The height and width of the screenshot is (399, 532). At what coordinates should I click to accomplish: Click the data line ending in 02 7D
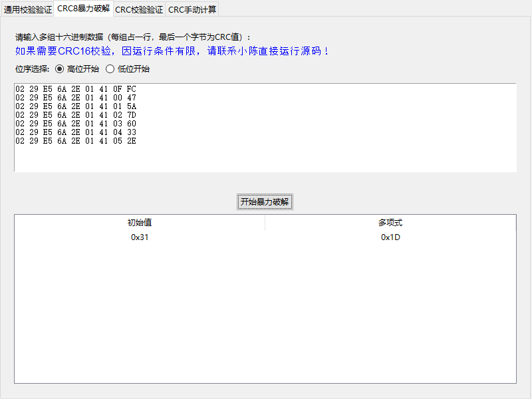pyautogui.click(x=76, y=115)
